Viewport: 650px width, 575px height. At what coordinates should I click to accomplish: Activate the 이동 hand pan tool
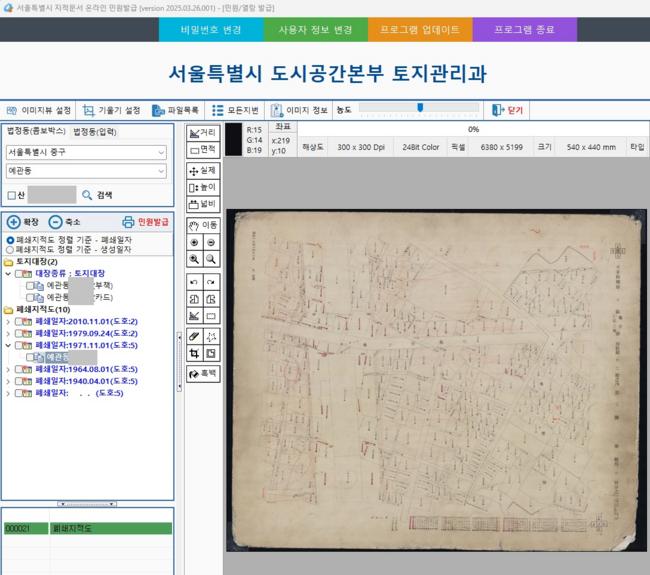(x=202, y=225)
